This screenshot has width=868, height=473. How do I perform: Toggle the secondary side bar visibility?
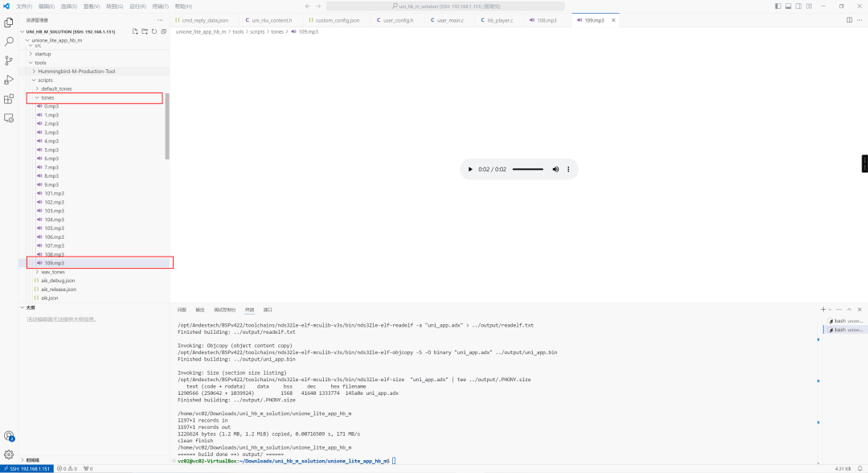click(x=799, y=6)
